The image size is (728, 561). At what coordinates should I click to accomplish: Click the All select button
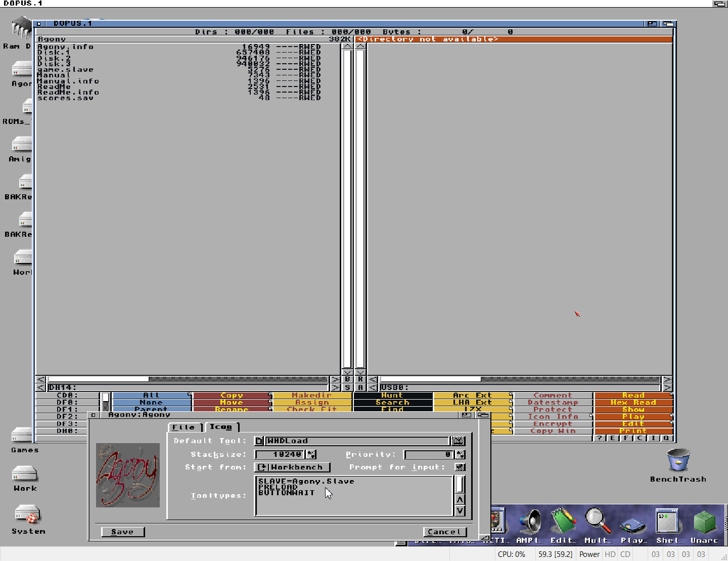(x=151, y=395)
